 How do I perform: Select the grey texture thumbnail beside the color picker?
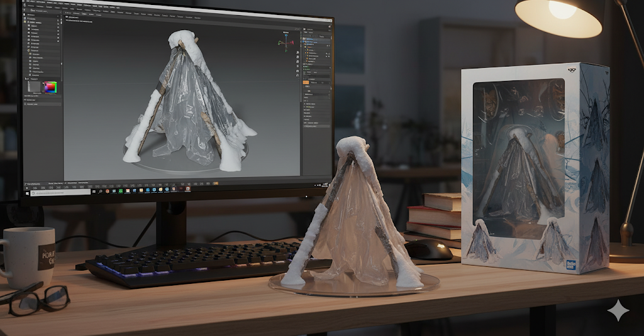35,87
